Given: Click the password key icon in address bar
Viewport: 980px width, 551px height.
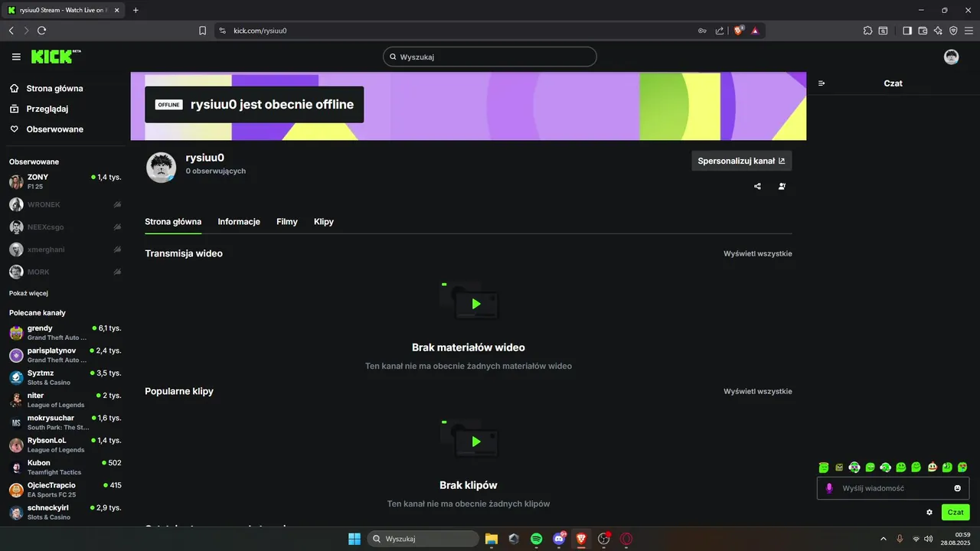Looking at the screenshot, I should (x=702, y=31).
